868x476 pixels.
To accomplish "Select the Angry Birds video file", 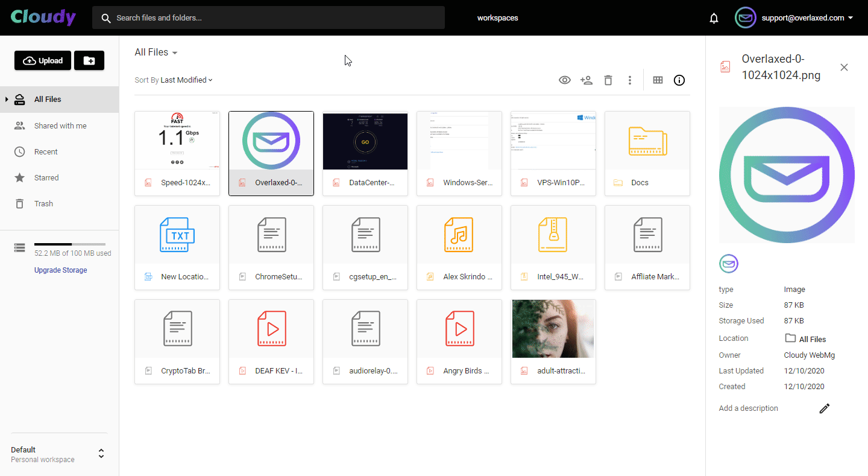I will [459, 341].
